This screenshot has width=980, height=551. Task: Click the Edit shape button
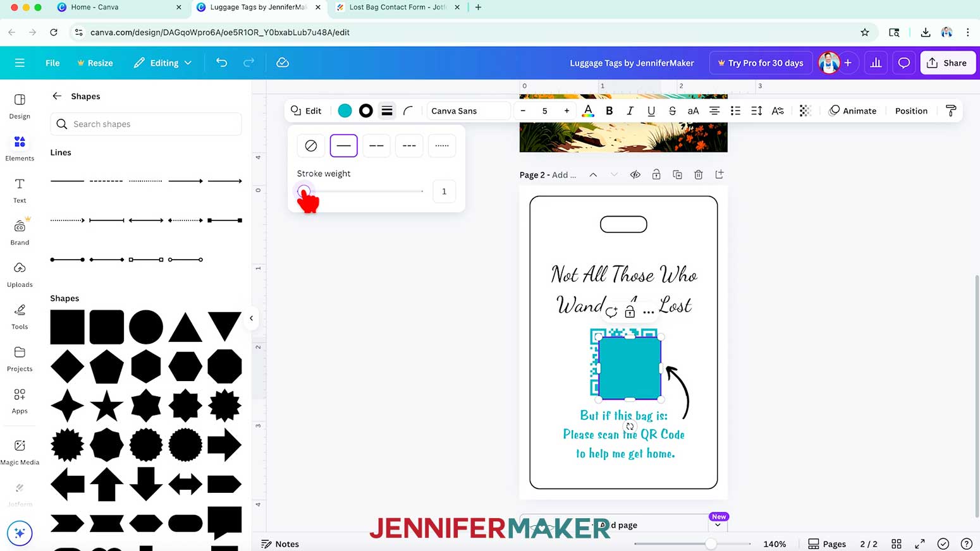pyautogui.click(x=306, y=111)
